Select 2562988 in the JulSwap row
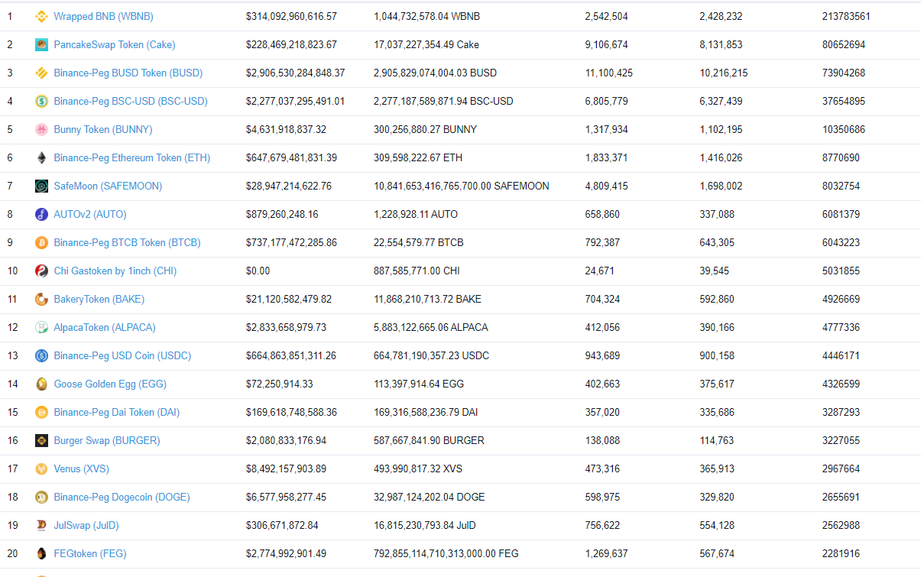Screen dimensions: 924x577 tap(841, 525)
